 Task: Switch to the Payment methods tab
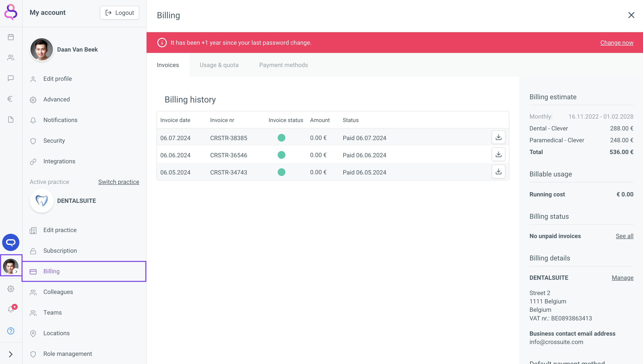(283, 65)
